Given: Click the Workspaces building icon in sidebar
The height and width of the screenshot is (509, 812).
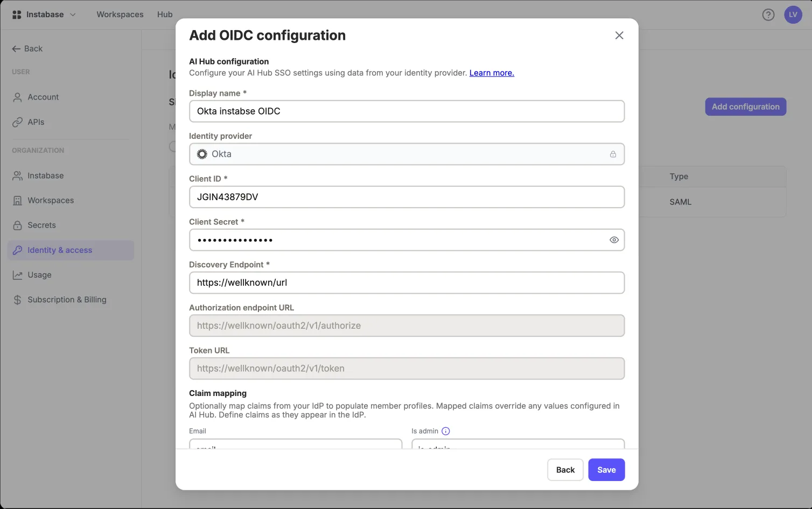Looking at the screenshot, I should [17, 201].
